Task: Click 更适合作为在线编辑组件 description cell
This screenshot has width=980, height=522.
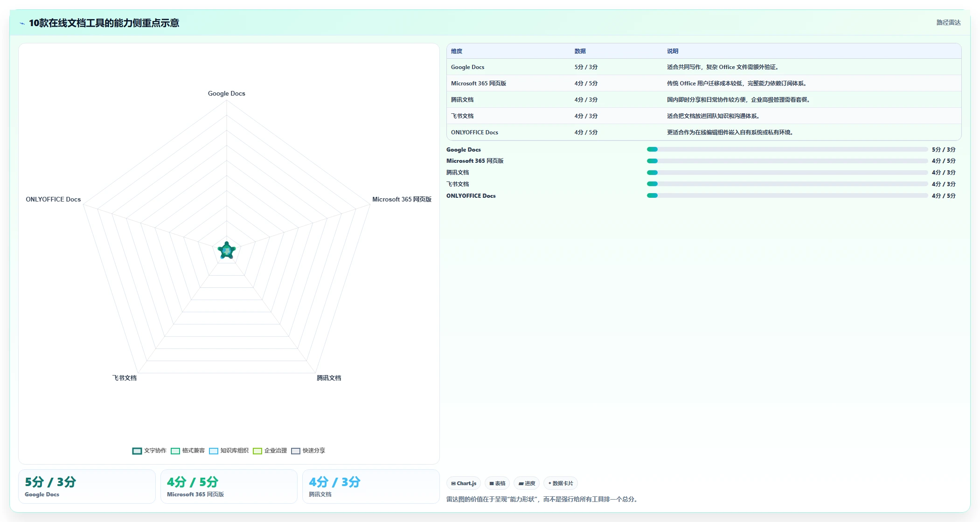Action: click(730, 132)
